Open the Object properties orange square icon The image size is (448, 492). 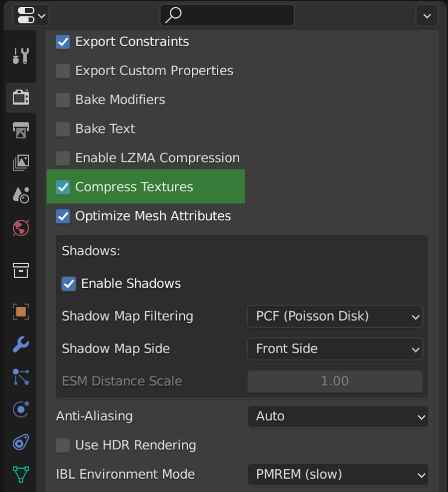[x=20, y=312]
